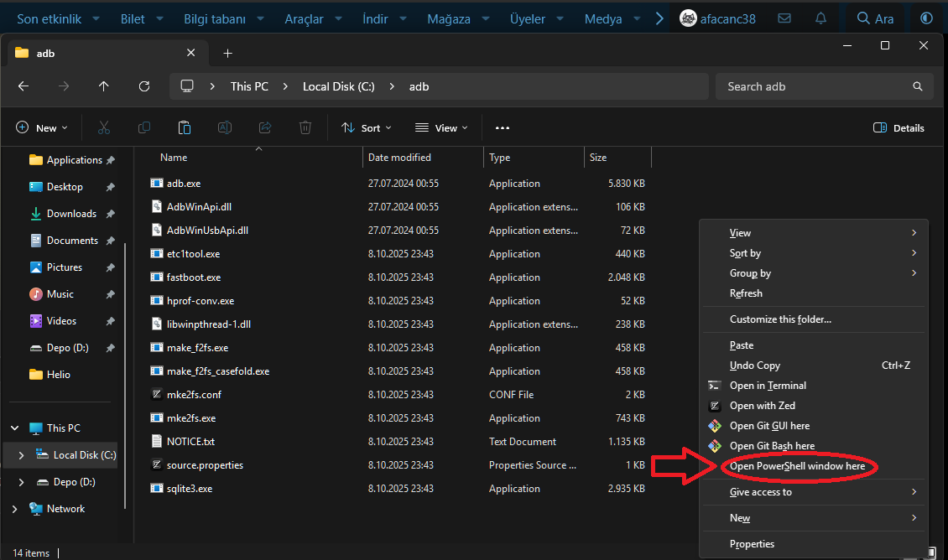Open the Bilgi tabanı website menu
948x560 pixels.
224,18
